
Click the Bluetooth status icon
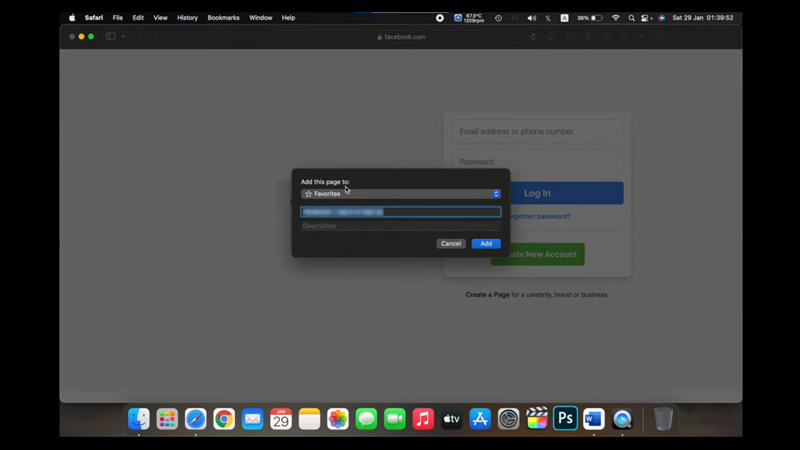pyautogui.click(x=548, y=18)
